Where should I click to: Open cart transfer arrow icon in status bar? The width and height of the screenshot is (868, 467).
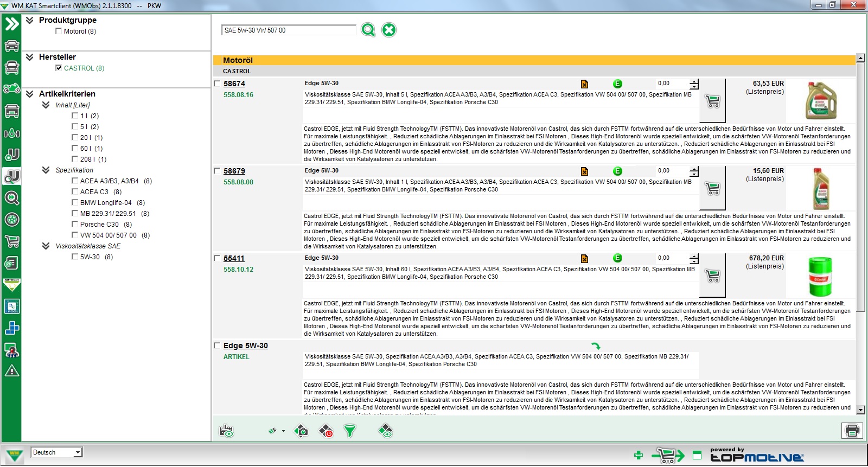(668, 456)
